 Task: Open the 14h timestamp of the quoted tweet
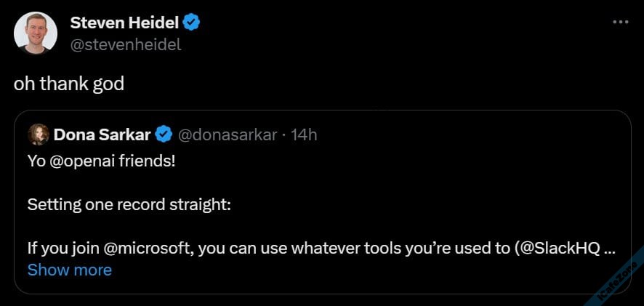pyautogui.click(x=304, y=134)
